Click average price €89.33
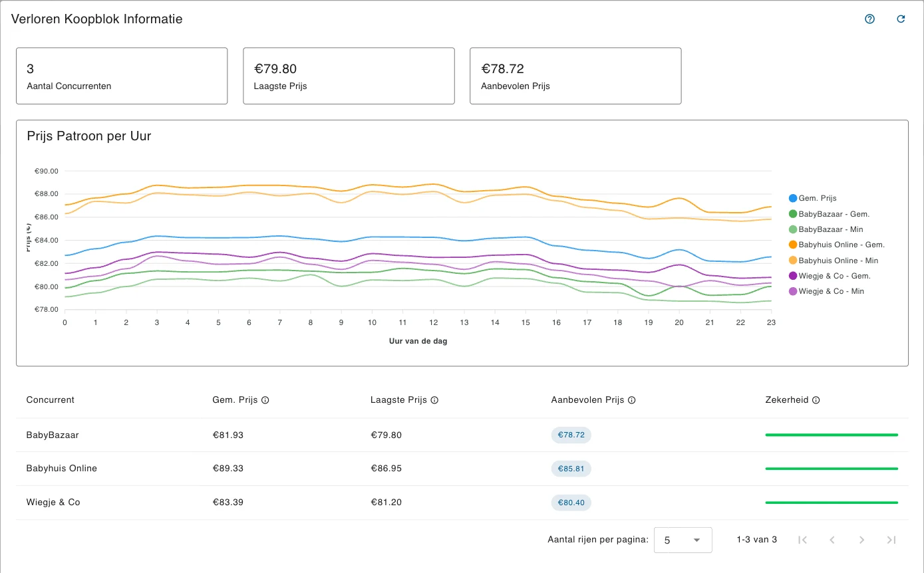 (228, 469)
